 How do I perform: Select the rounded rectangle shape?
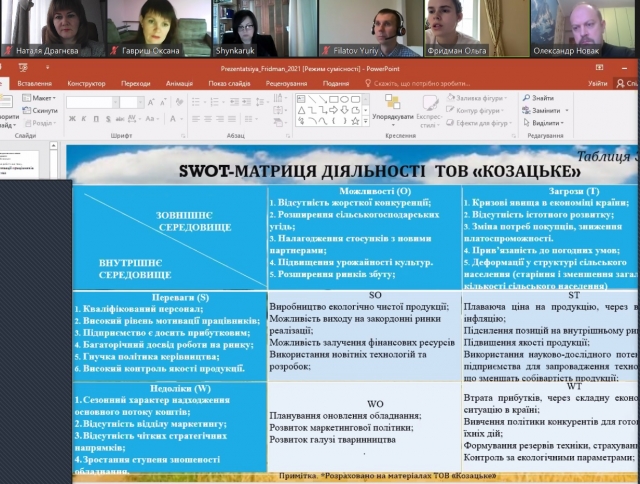[x=356, y=99]
